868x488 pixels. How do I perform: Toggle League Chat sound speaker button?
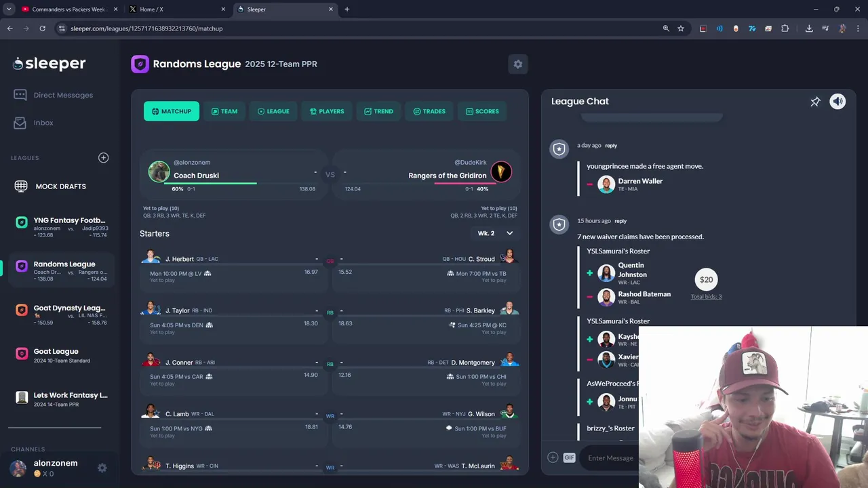coord(837,101)
